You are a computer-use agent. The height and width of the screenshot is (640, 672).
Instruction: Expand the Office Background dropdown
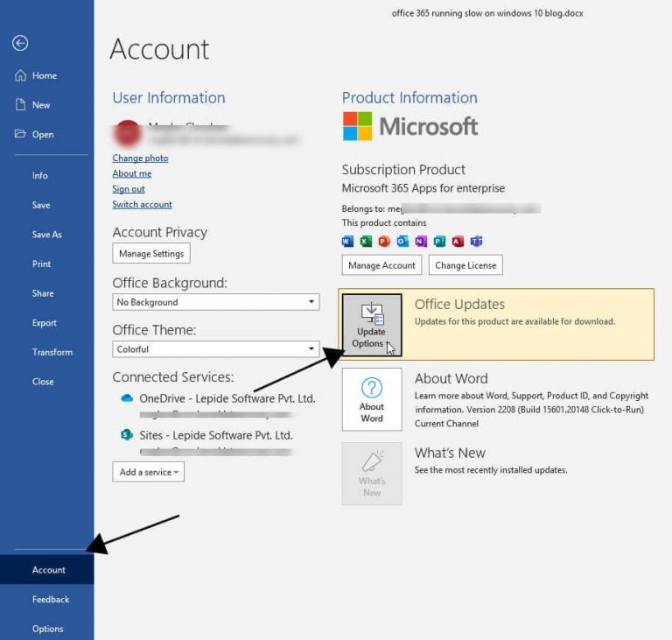pyautogui.click(x=312, y=302)
